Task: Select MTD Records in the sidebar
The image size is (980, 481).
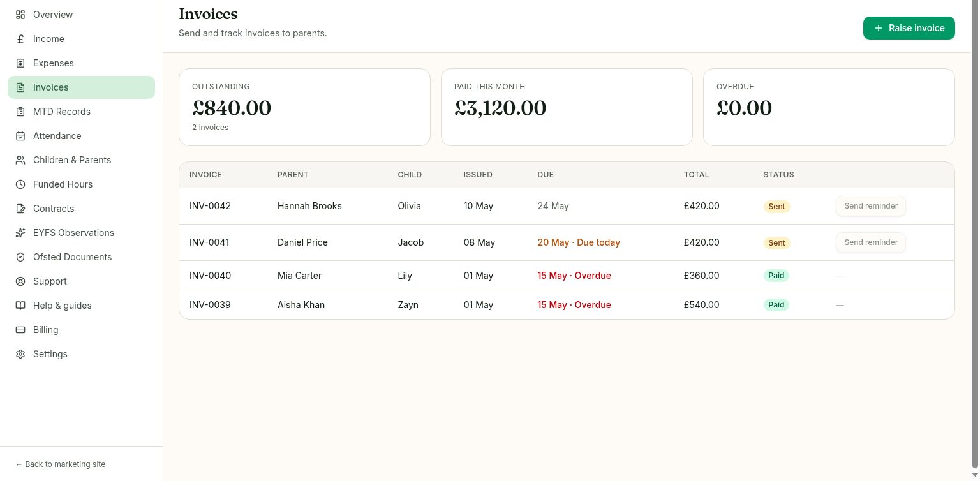Action: [x=81, y=112]
